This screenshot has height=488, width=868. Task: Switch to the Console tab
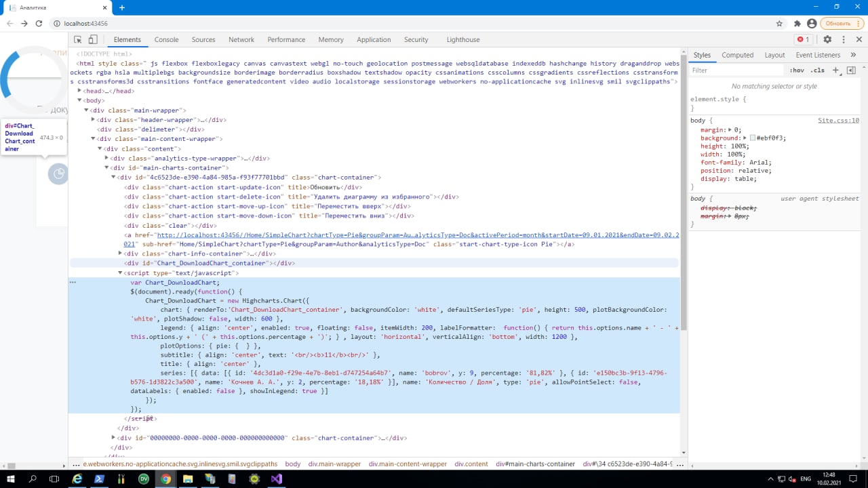point(166,40)
